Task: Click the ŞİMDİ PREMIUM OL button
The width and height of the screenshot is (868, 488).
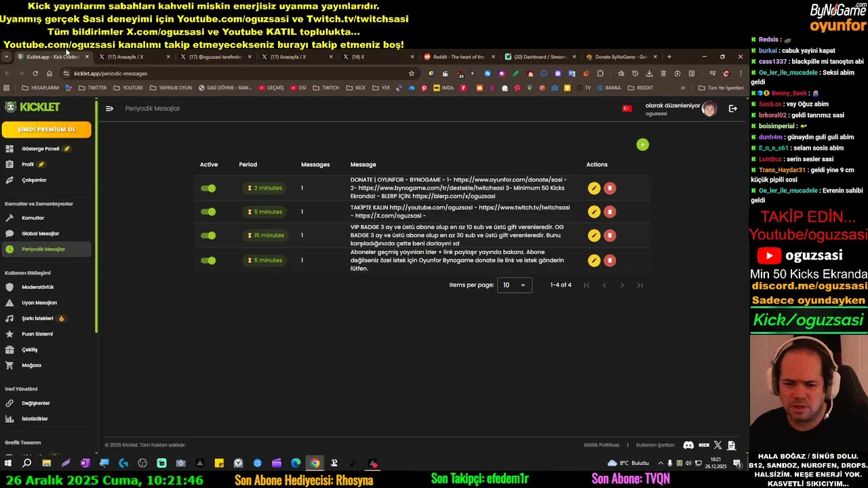Action: pos(47,129)
